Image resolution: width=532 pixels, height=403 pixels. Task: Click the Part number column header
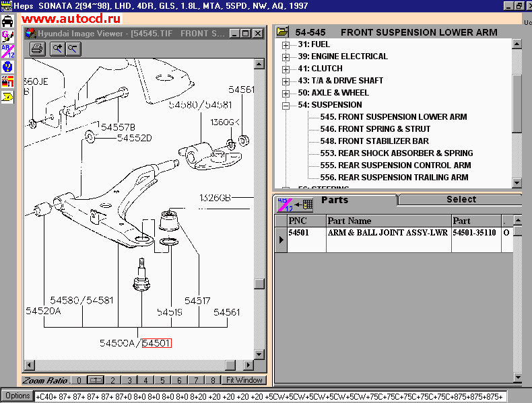pyautogui.click(x=476, y=221)
